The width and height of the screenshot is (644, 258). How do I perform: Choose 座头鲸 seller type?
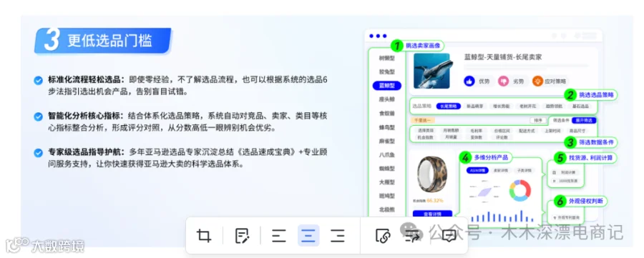click(x=386, y=99)
